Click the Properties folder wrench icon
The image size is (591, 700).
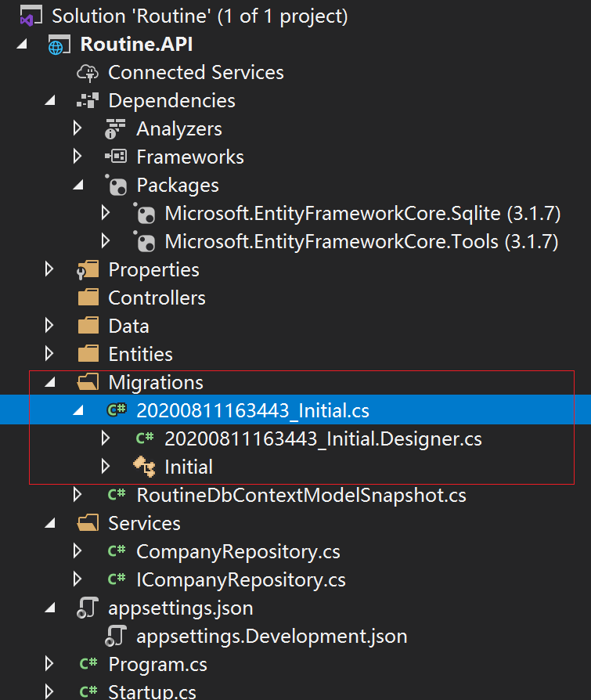point(88,270)
